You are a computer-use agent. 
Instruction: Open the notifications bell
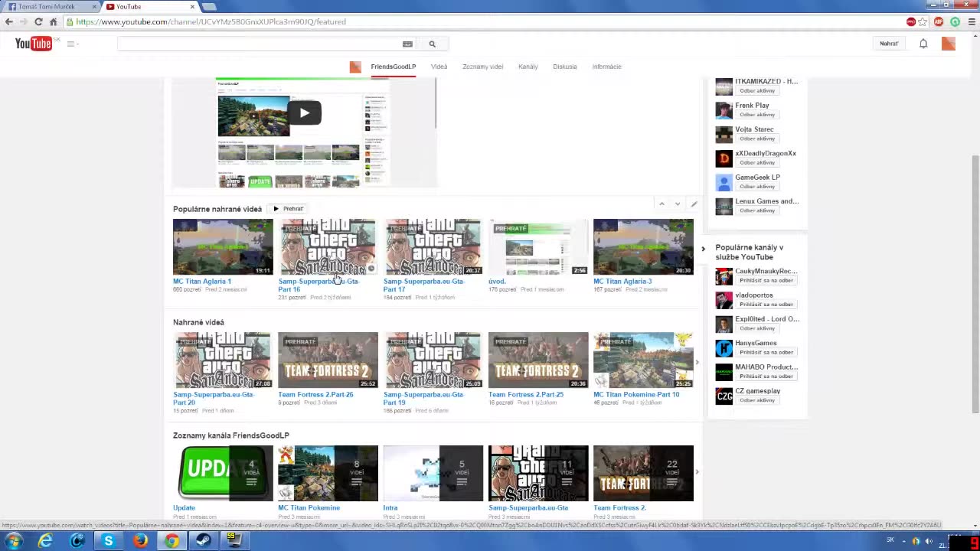coord(923,44)
